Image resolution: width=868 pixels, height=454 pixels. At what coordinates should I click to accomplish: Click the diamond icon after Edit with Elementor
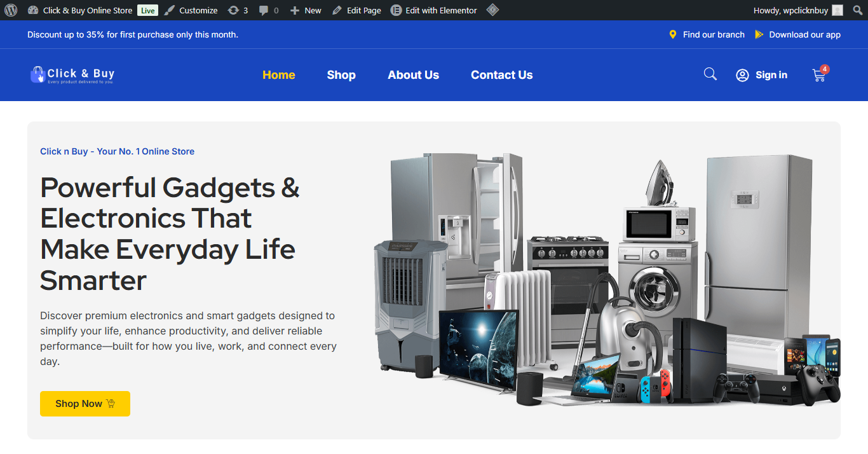click(492, 10)
